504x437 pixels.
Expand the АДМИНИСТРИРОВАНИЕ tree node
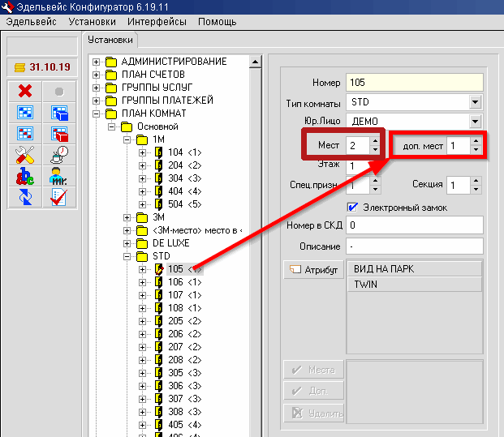[97, 62]
